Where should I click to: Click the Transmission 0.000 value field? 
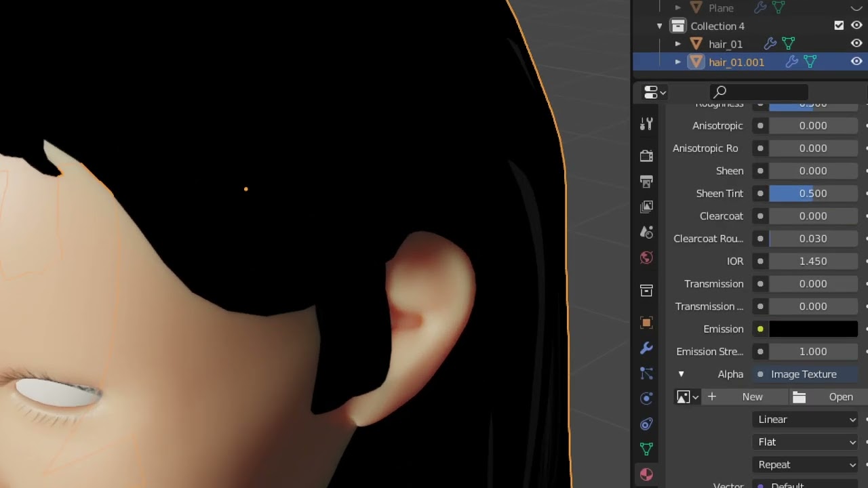click(813, 283)
